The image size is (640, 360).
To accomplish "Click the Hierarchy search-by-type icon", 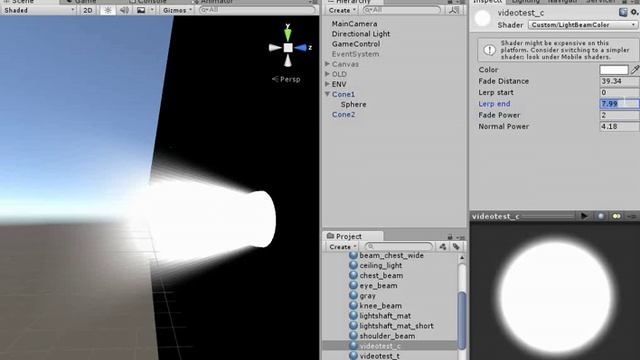I will [453, 10].
